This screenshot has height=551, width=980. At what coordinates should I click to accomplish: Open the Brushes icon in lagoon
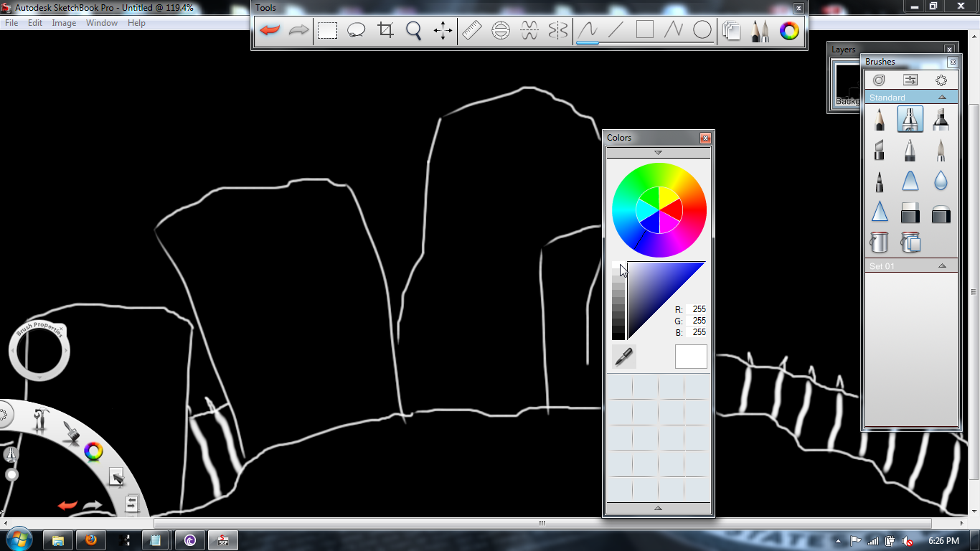click(x=70, y=432)
